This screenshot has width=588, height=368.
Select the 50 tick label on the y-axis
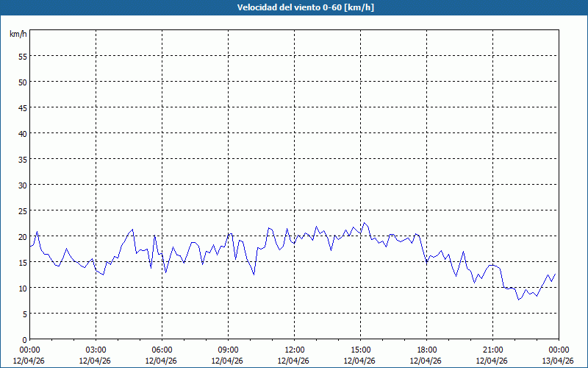point(22,82)
